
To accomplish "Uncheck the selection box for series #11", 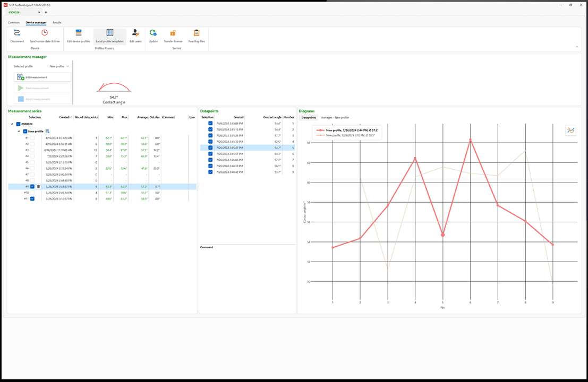I will click(32, 199).
